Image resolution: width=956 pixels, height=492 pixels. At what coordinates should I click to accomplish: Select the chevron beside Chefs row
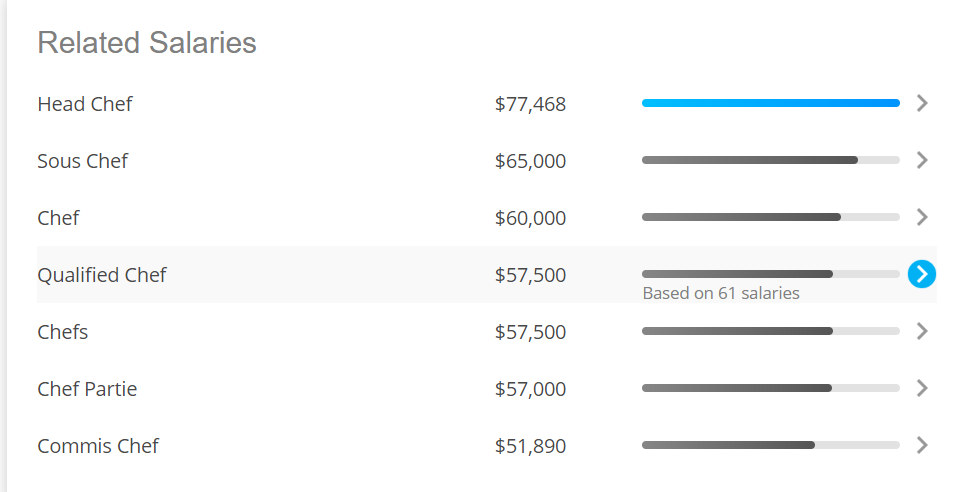tap(922, 331)
